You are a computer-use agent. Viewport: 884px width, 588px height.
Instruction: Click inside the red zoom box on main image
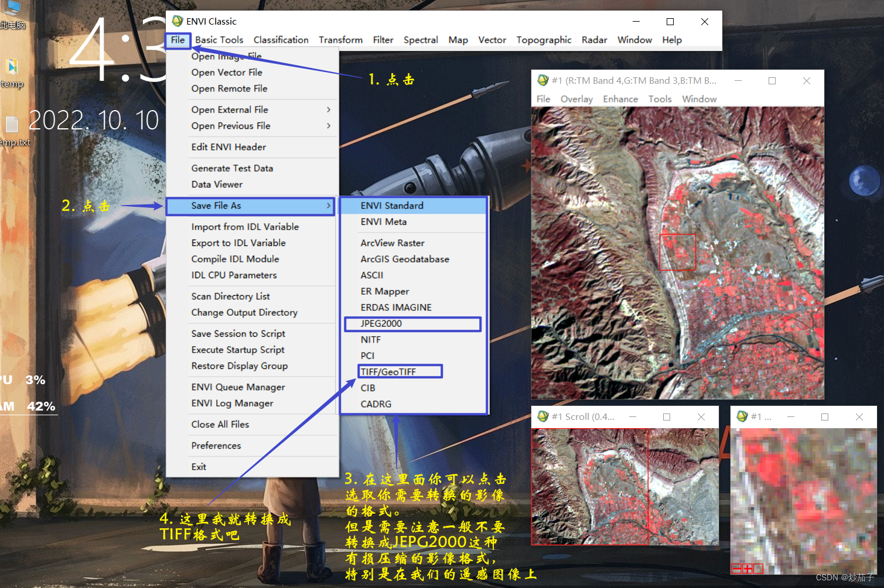(678, 252)
